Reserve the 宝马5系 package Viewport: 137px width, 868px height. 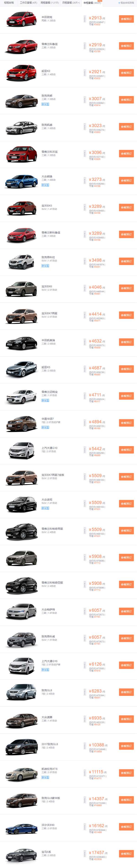coord(126,854)
